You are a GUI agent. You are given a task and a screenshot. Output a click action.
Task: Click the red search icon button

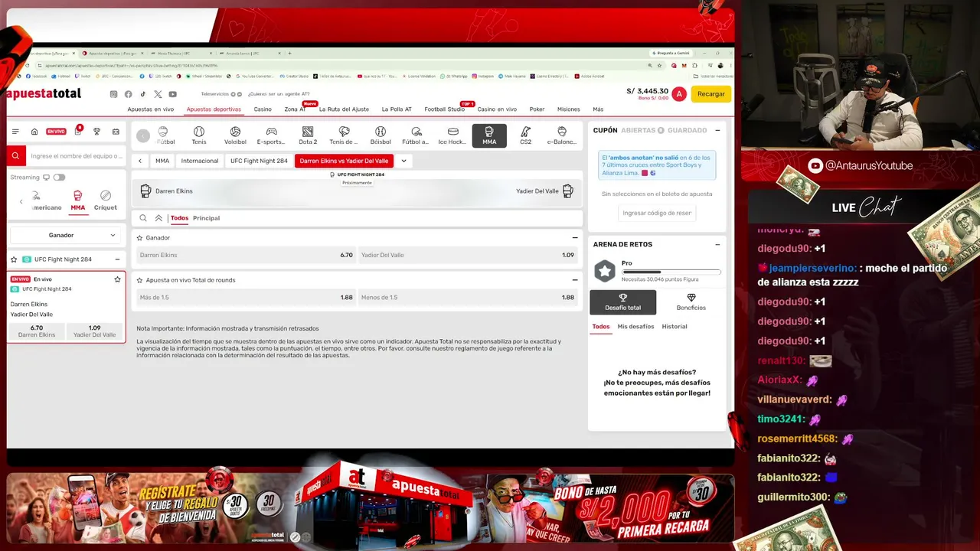coord(15,156)
